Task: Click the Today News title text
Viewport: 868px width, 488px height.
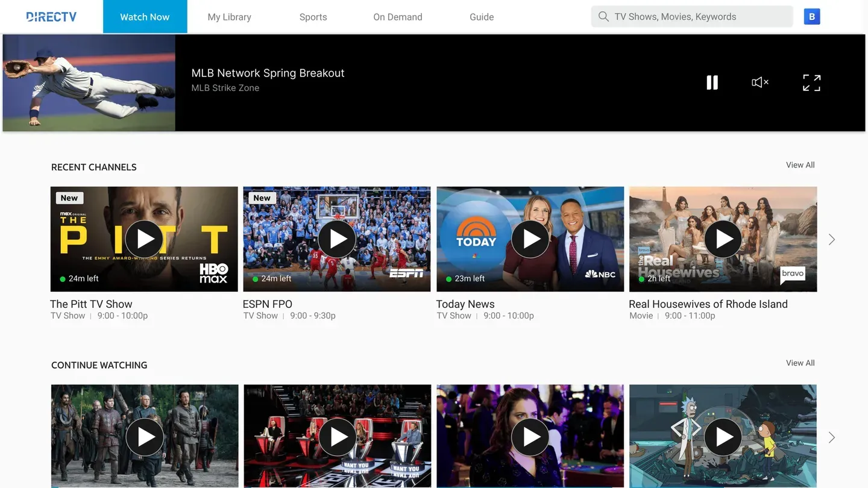Action: pos(465,304)
